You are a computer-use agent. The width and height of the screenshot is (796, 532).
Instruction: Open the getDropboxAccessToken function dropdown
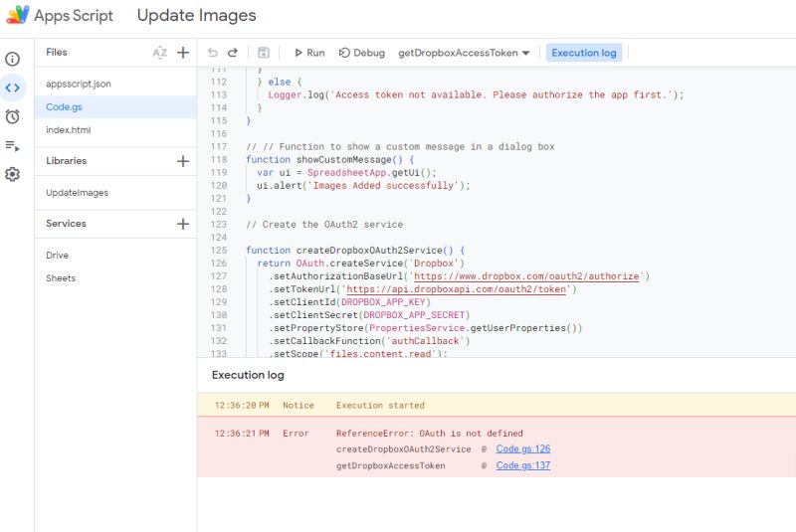(x=464, y=53)
